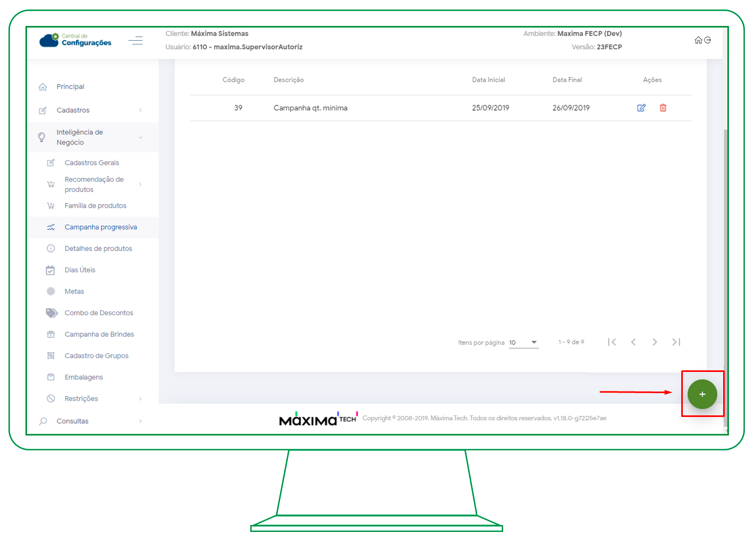Click the start date 25/09/2019

(x=491, y=108)
